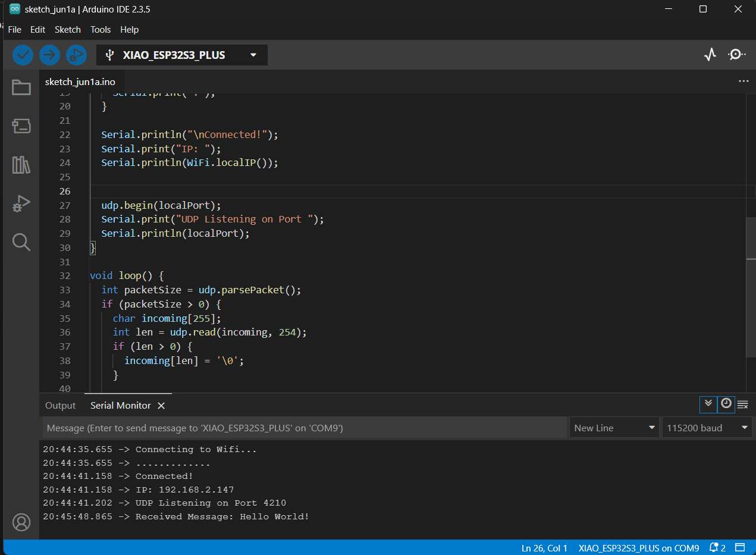Open the 115200 baud rate dropdown

point(707,428)
